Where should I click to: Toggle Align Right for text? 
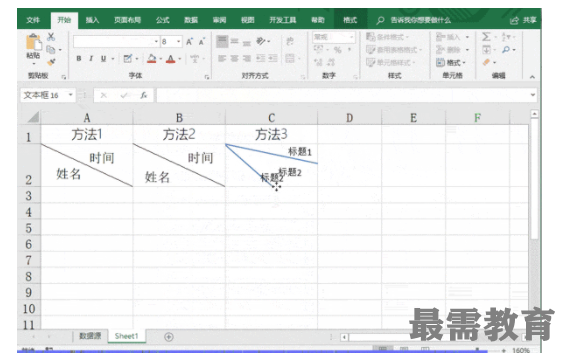(247, 58)
